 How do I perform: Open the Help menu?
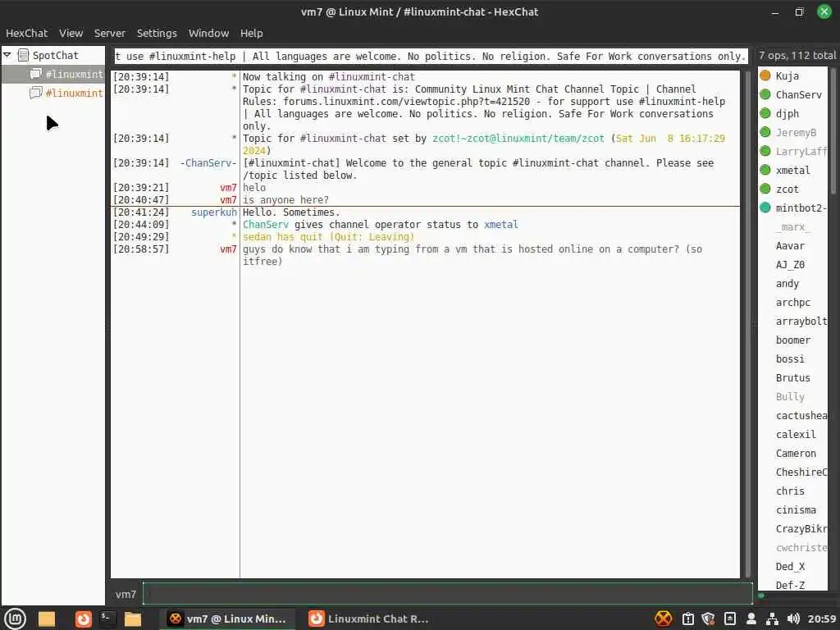coord(251,33)
